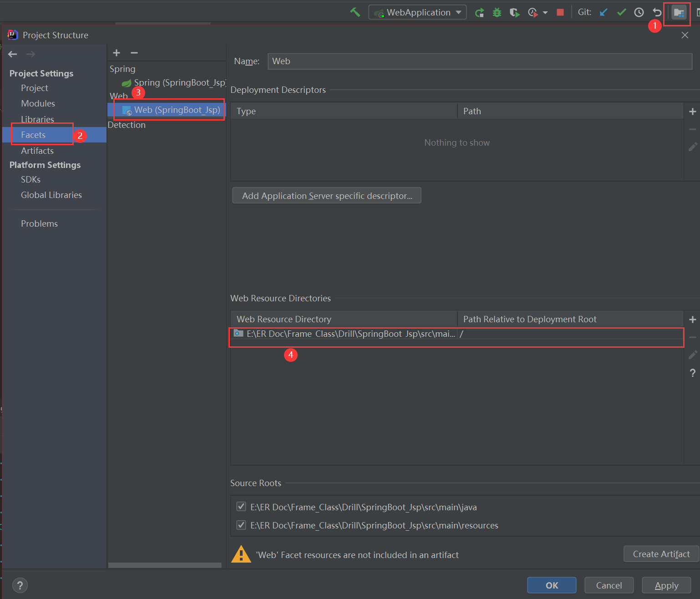
Task: Click the web resource help question icon
Action: pyautogui.click(x=692, y=373)
